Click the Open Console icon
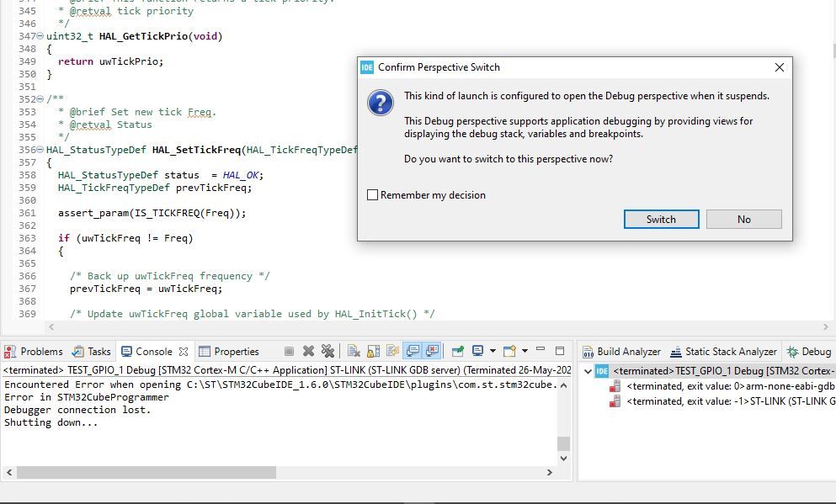836x504 pixels. [x=509, y=351]
